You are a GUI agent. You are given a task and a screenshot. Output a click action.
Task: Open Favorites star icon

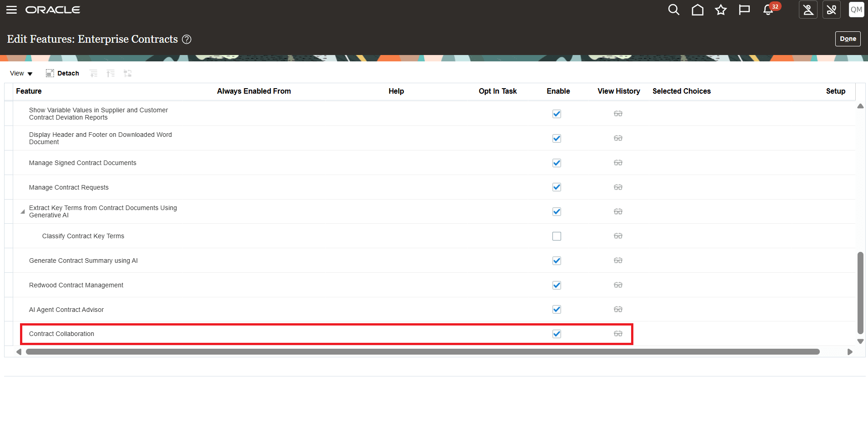tap(721, 10)
